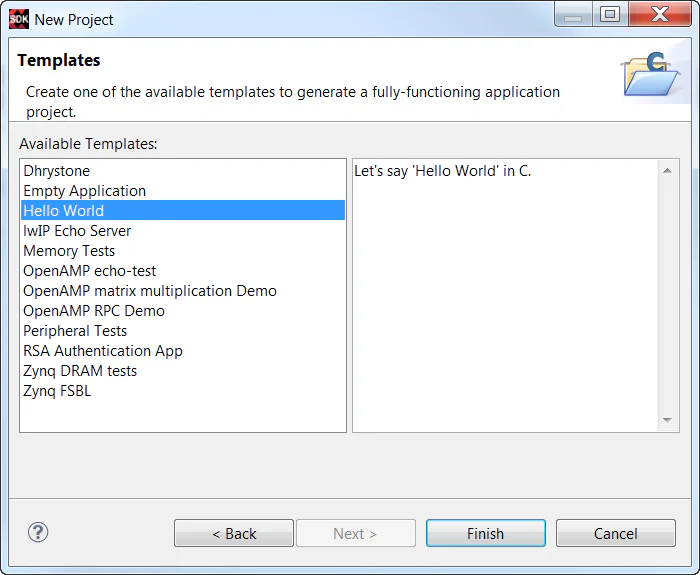Click description scrollbar up arrow
Screen dimensions: 700x575
(x=668, y=171)
